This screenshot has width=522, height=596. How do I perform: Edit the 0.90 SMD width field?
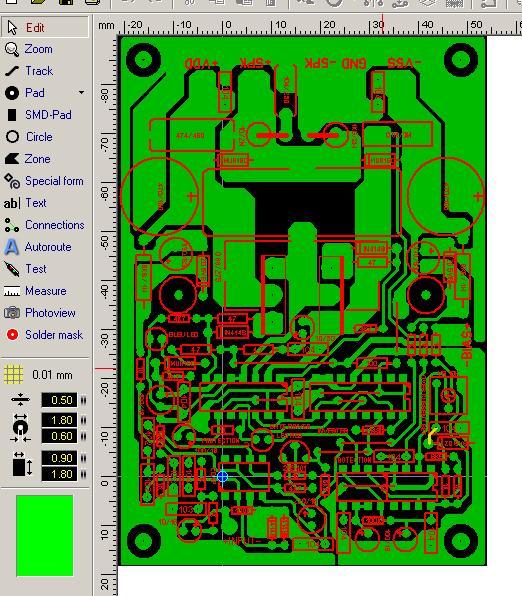click(x=59, y=458)
